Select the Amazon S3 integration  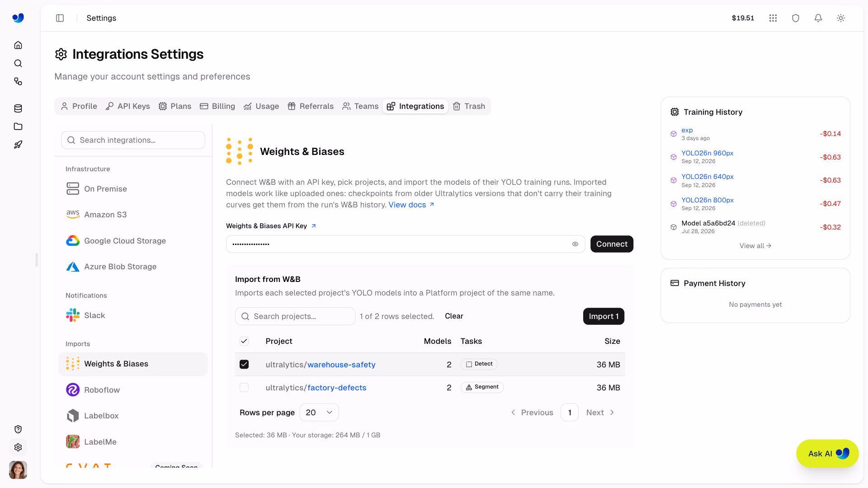[133, 215]
